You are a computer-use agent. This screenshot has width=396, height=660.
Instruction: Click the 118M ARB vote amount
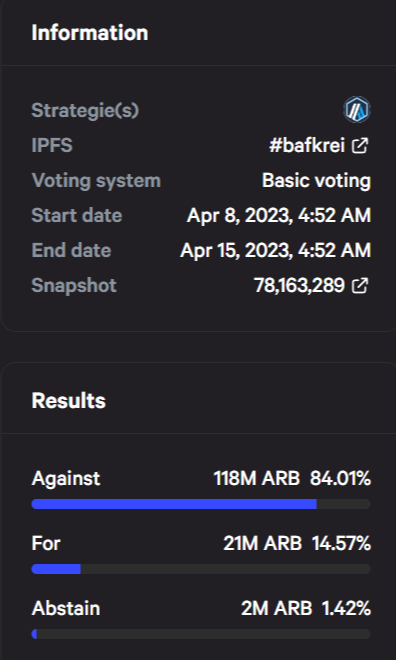pyautogui.click(x=257, y=479)
